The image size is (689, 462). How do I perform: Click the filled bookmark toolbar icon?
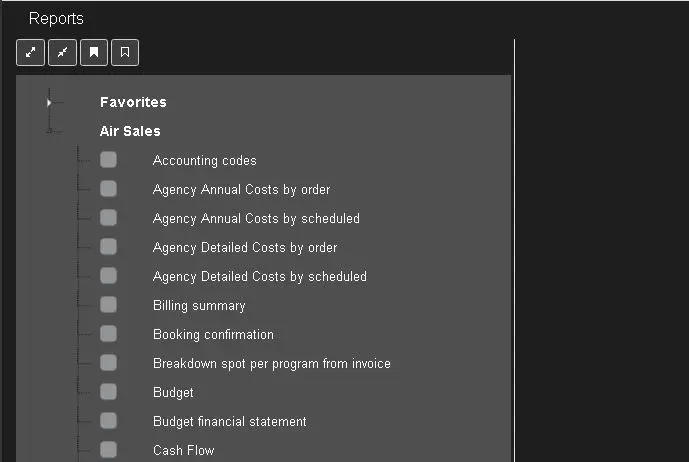[x=94, y=53]
